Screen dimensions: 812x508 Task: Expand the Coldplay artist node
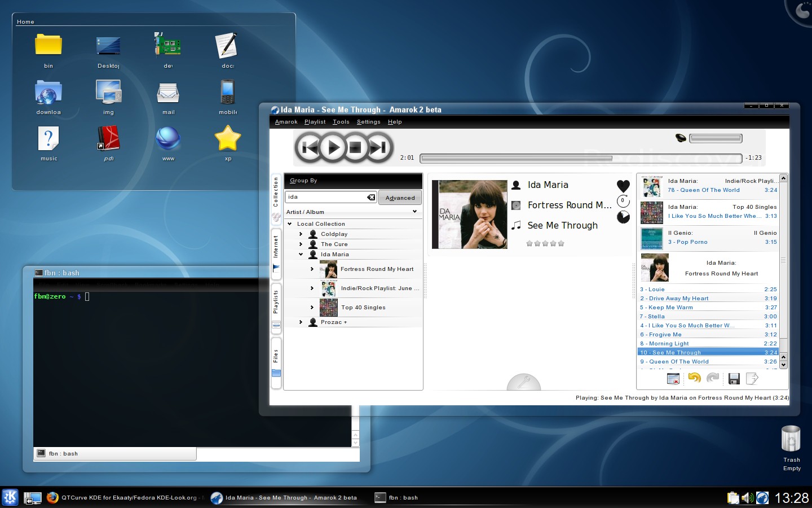[x=301, y=234]
